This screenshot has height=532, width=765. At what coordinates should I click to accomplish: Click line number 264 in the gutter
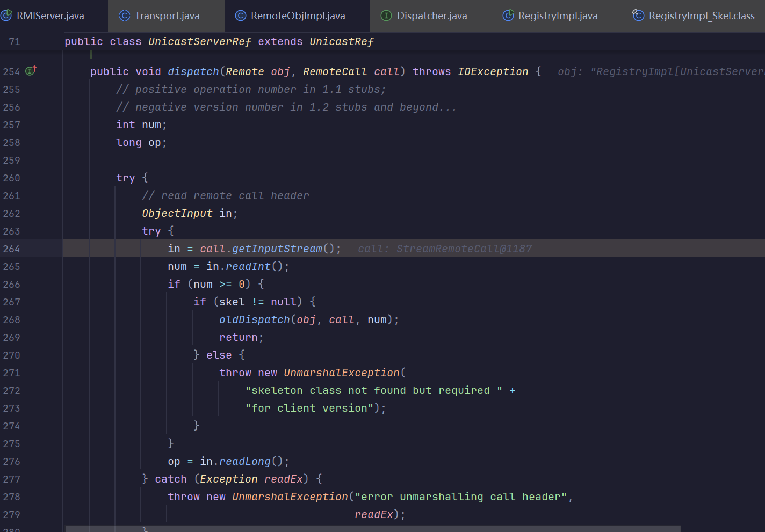11,249
